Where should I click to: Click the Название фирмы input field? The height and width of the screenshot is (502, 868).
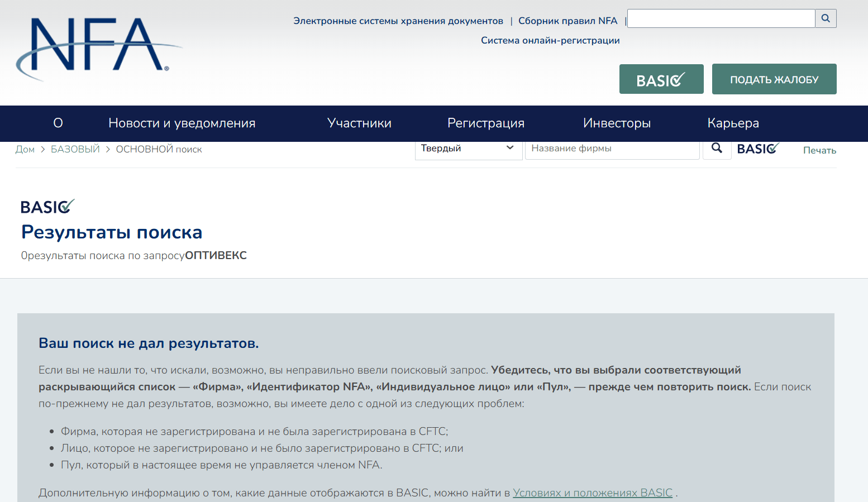pos(612,148)
